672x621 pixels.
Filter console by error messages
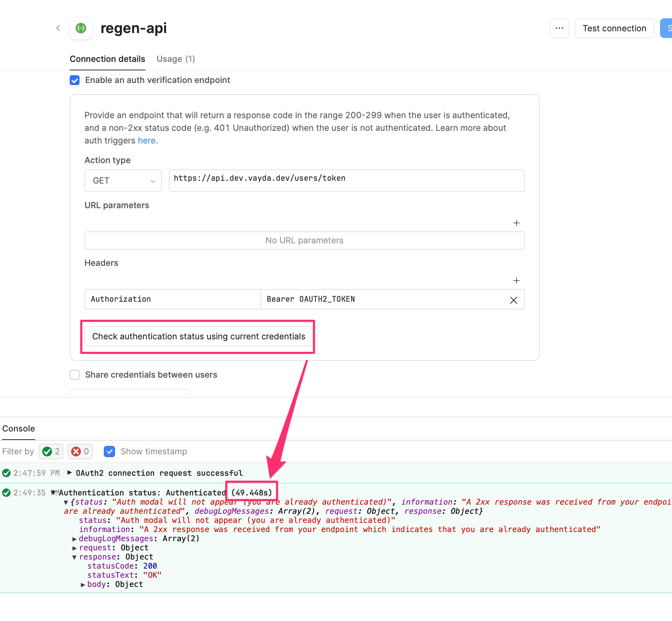click(80, 451)
